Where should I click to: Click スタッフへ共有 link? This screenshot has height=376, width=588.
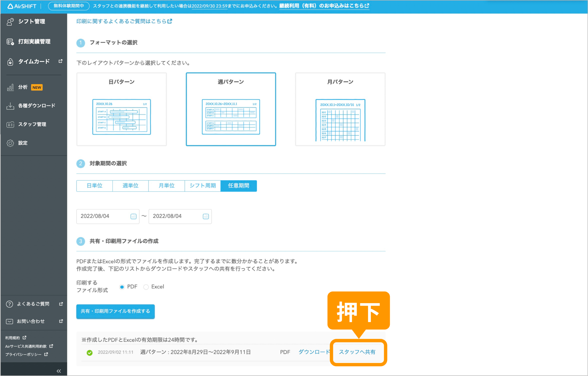tap(357, 352)
